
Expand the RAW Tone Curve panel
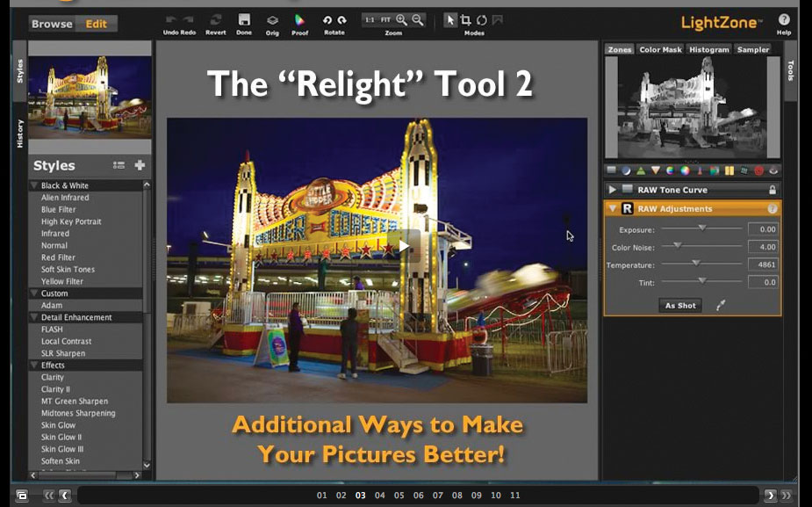click(611, 189)
